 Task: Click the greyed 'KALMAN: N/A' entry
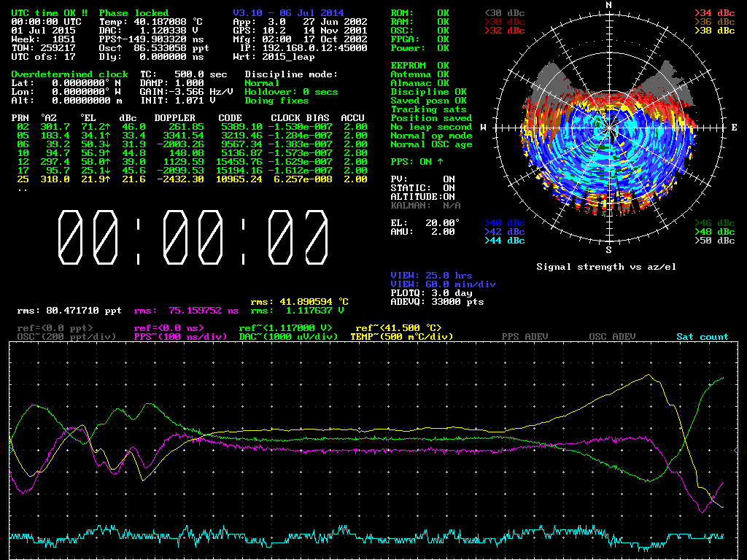(x=425, y=205)
